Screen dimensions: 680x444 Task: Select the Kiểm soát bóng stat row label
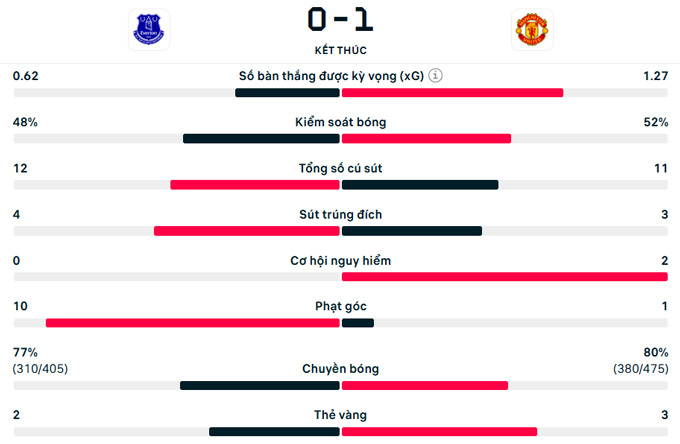pos(340,122)
